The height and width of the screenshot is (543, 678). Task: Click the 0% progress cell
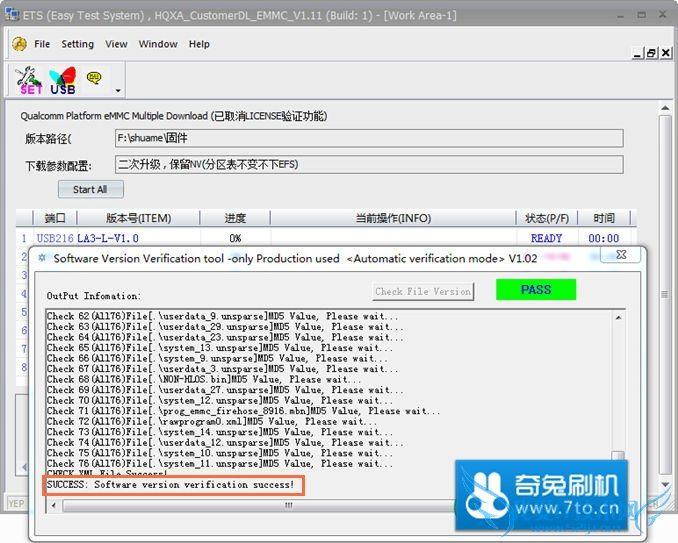coord(235,238)
